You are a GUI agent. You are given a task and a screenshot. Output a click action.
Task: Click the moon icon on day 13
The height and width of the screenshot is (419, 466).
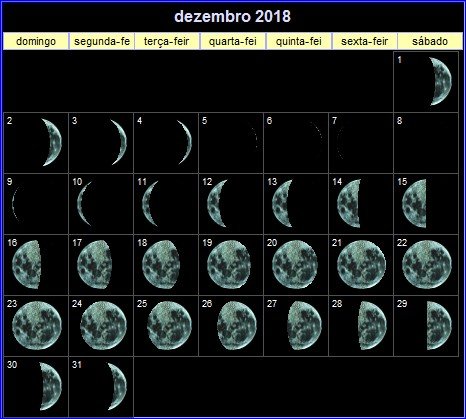click(x=282, y=203)
